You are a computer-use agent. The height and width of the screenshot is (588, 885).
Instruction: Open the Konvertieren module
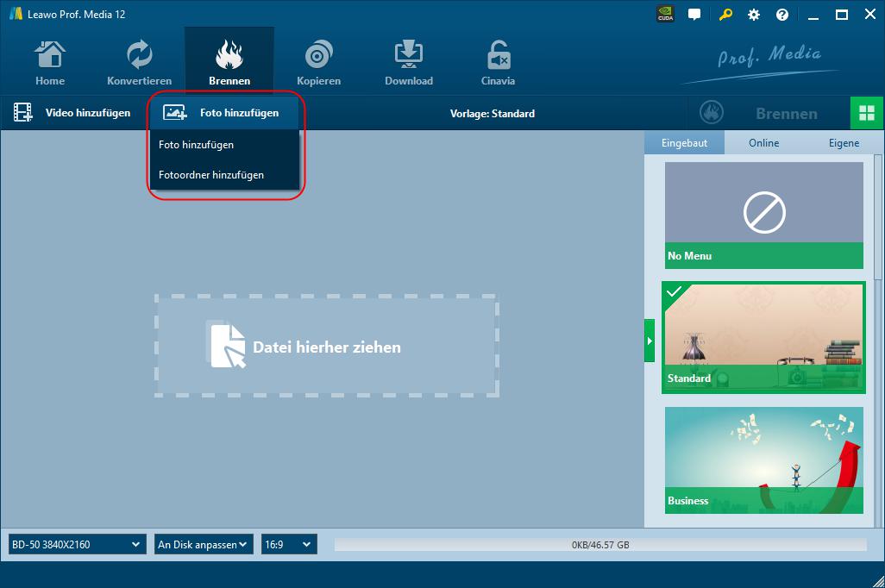[140, 63]
